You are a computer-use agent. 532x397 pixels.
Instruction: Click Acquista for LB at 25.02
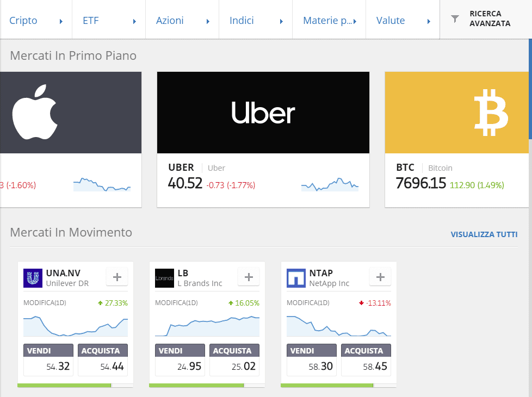tap(234, 360)
